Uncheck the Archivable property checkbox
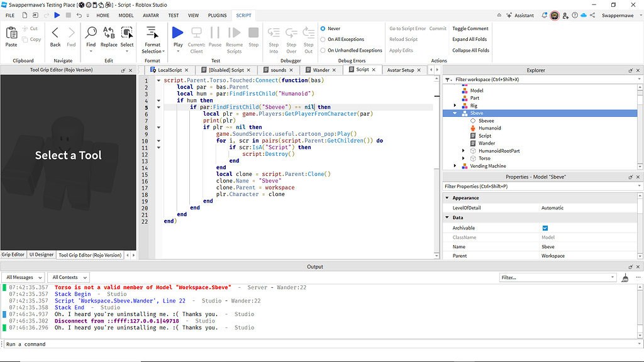This screenshot has height=362, width=644. coord(545,228)
